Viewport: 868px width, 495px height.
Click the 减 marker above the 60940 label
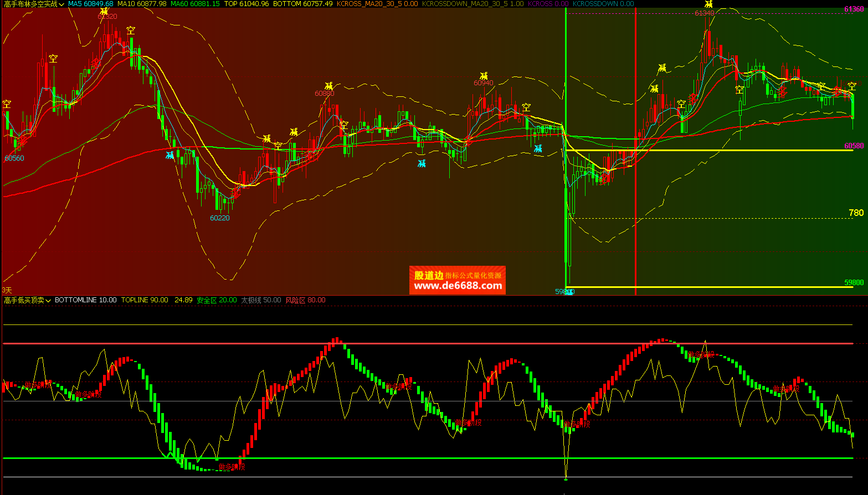click(484, 76)
